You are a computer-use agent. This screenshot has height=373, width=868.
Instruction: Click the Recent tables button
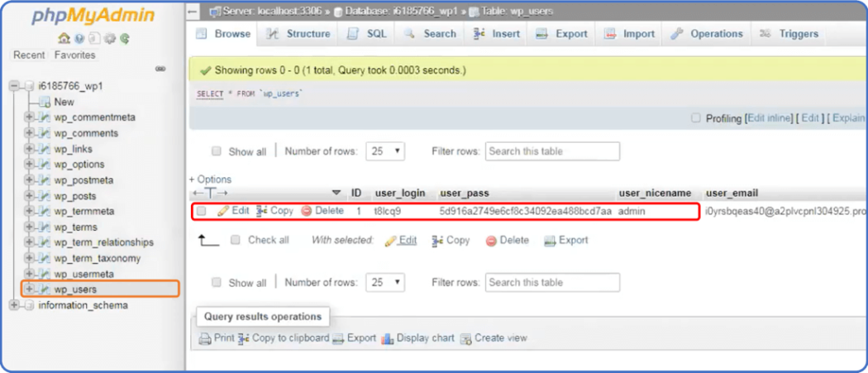[29, 55]
